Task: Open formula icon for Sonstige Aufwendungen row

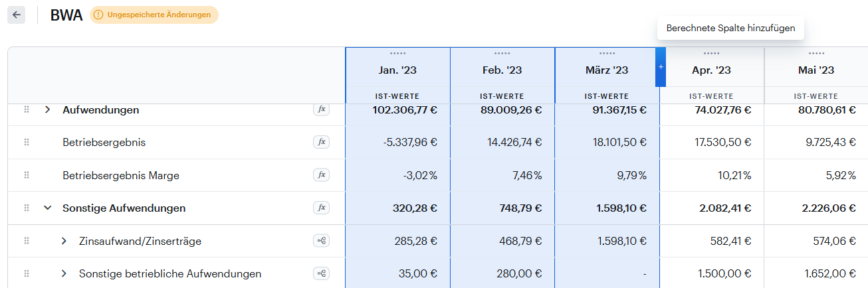Action: [322, 208]
